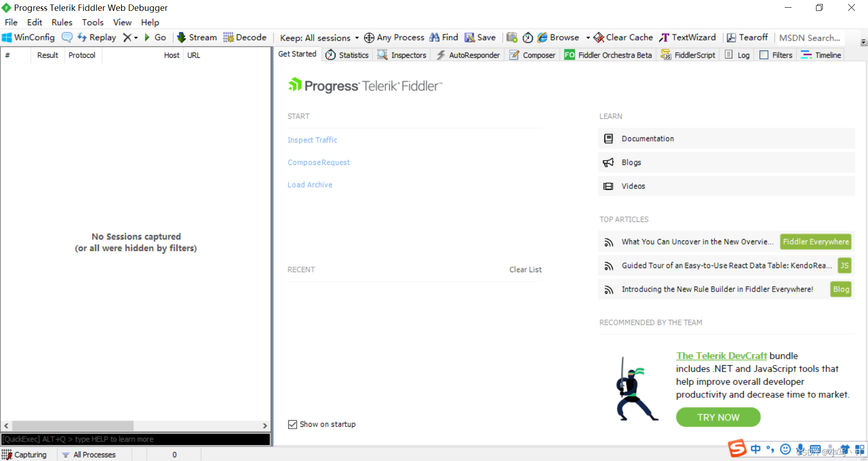The image size is (868, 461).
Task: Click the Any Process target picker
Action: click(394, 38)
